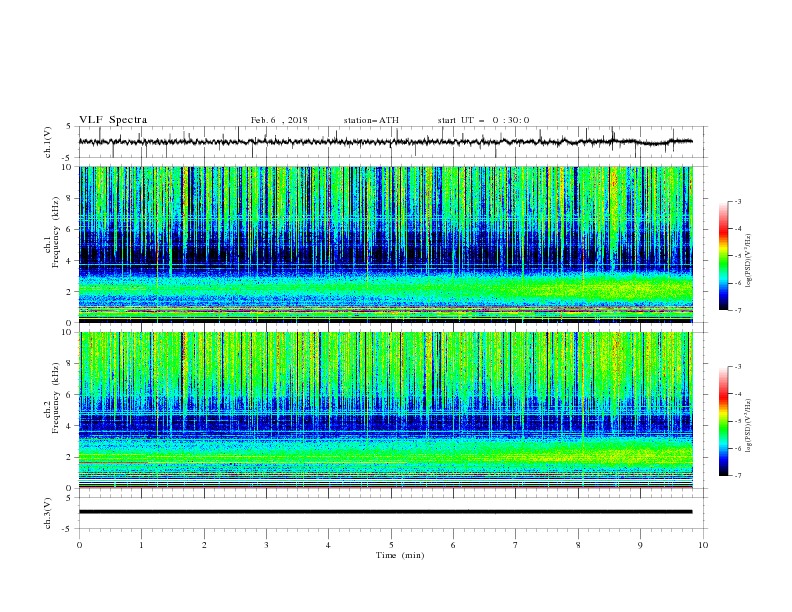
Task: Click the ch.1 colorbar log(PSD) label
Action: click(749, 261)
